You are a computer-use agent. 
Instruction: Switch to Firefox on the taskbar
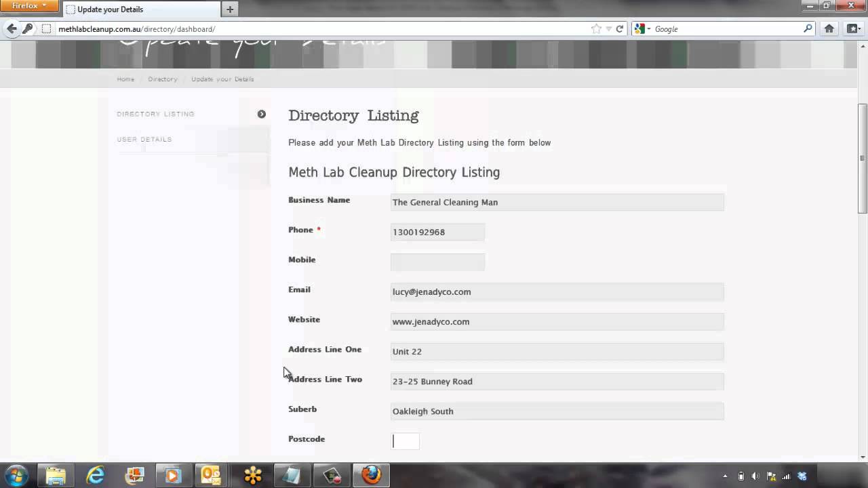pos(371,475)
